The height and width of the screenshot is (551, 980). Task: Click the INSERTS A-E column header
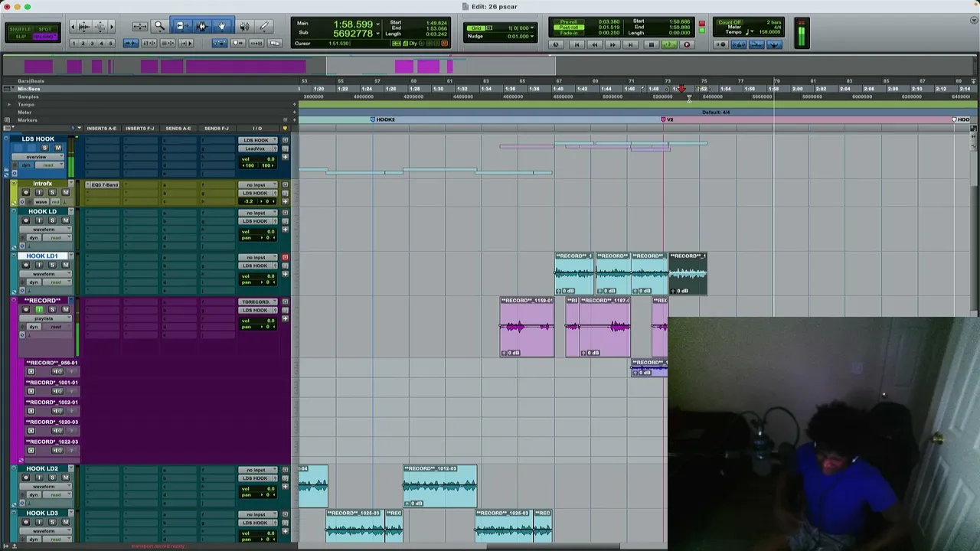click(x=102, y=128)
